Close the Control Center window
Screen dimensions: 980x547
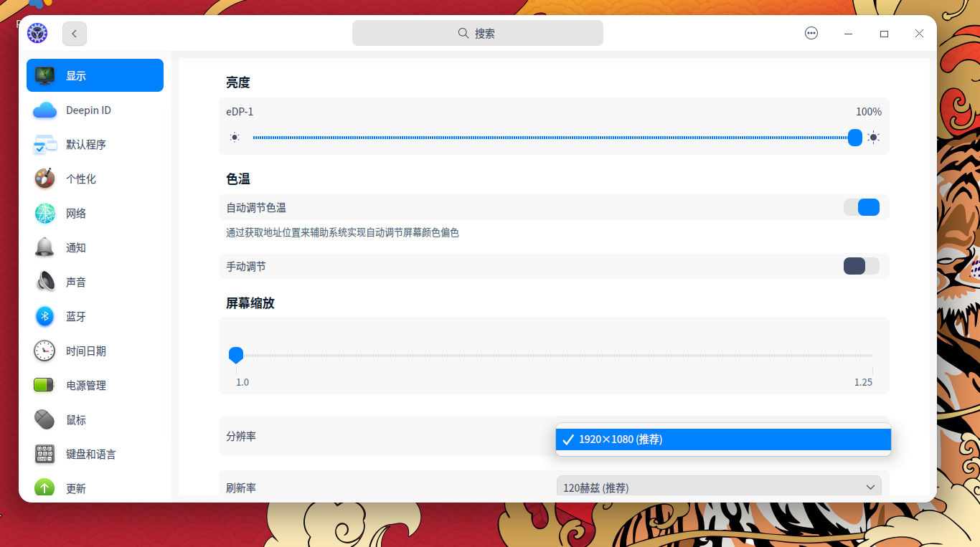tap(919, 34)
